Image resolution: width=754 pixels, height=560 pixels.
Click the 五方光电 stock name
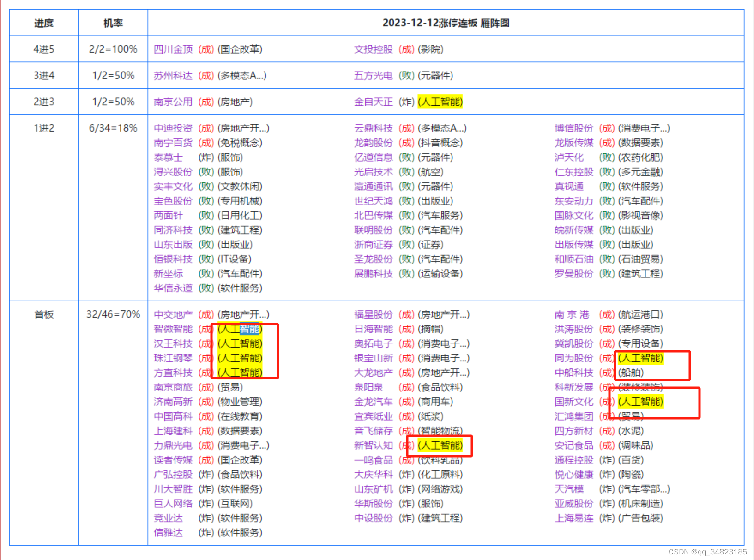374,76
